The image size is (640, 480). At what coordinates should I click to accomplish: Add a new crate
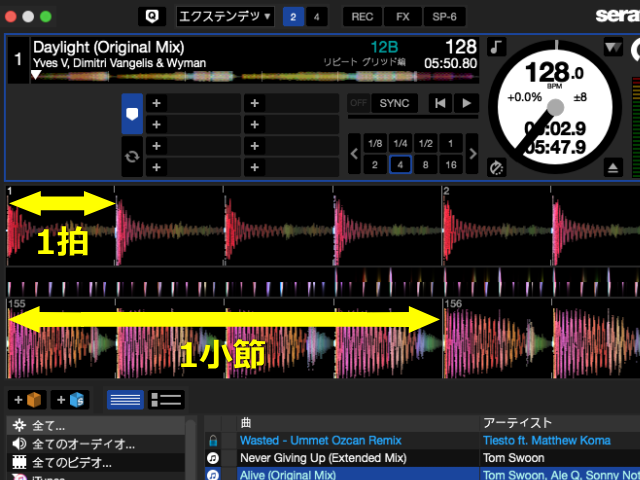tap(27, 400)
